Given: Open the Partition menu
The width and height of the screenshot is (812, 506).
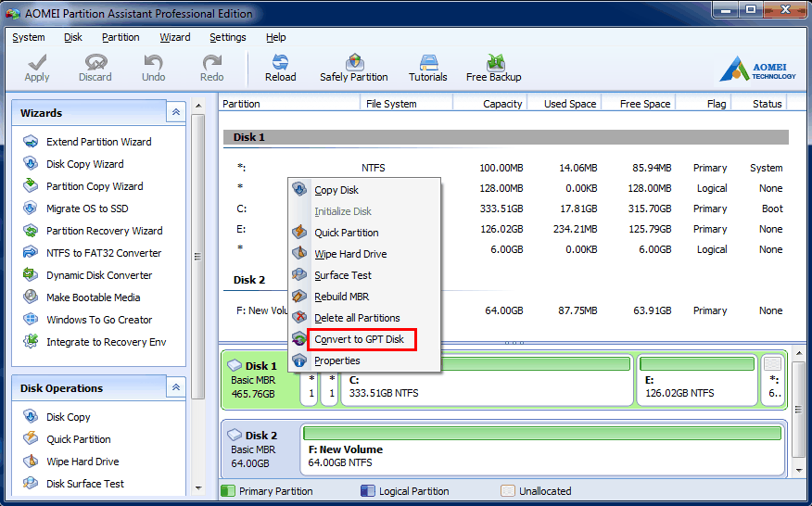Looking at the screenshot, I should tap(121, 37).
